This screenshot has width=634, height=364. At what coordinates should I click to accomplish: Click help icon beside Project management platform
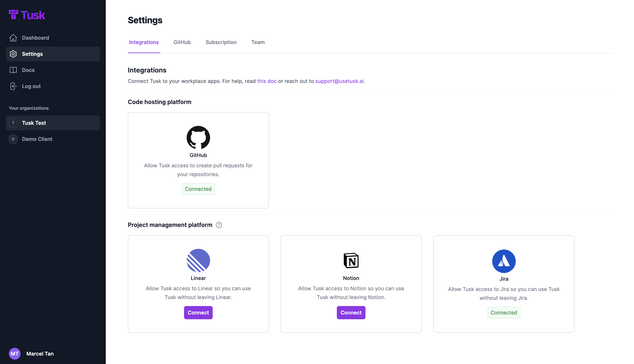tap(219, 225)
